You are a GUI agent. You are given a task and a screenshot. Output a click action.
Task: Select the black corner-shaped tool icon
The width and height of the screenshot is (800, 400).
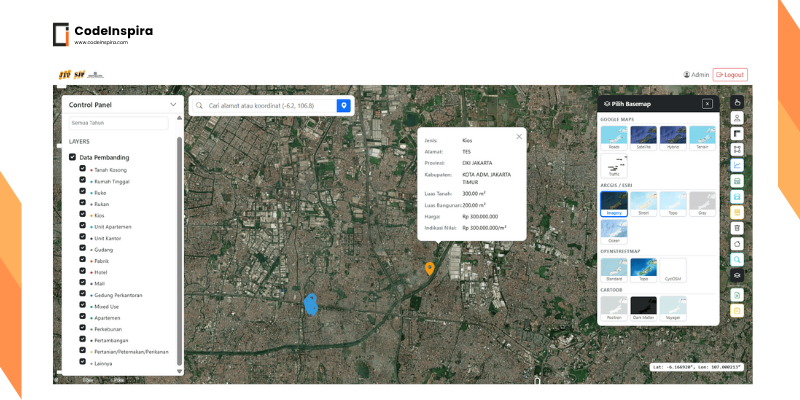(x=737, y=134)
